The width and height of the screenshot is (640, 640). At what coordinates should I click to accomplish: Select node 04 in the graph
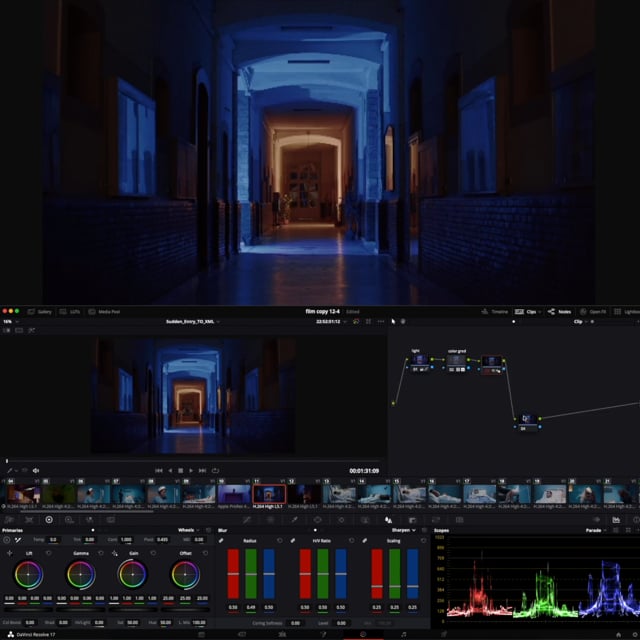527,422
